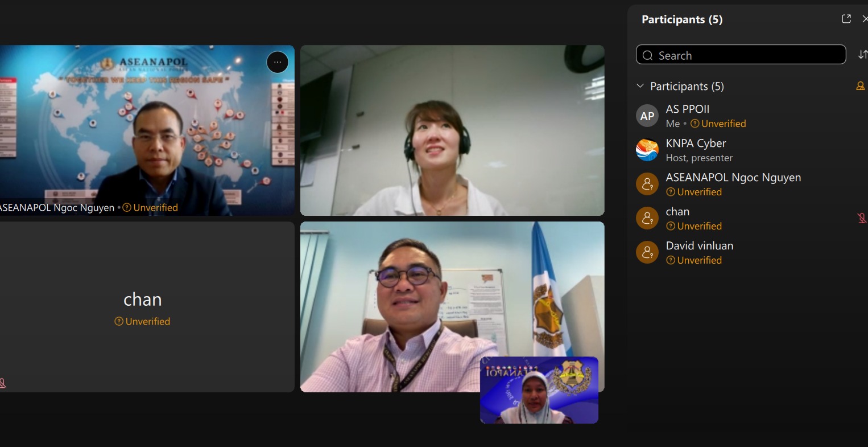Pop out the Participants panel

846,19
